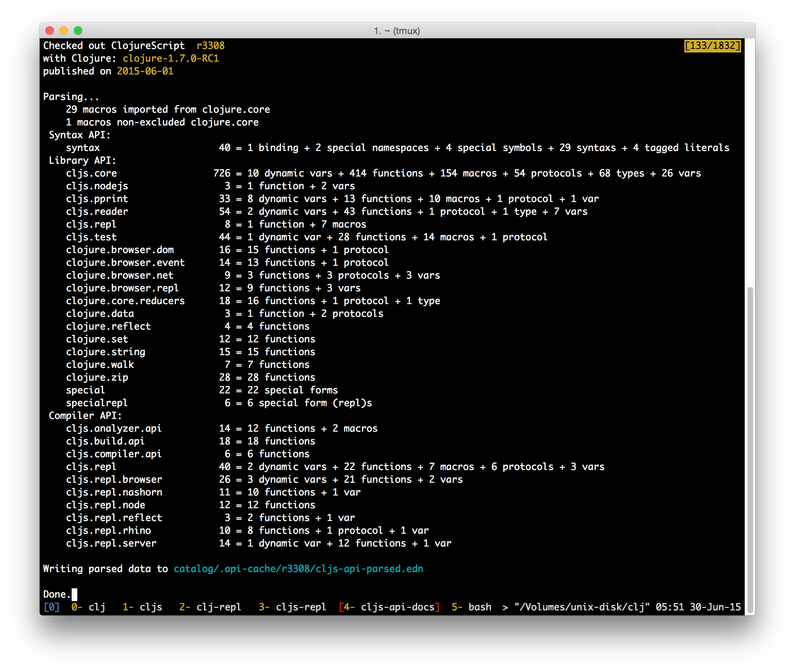Image resolution: width=795 pixels, height=672 pixels.
Task: Click the cyan path 'catalog/.api-cache/r3308/cljs-api-parsed.edn'
Action: tap(299, 569)
